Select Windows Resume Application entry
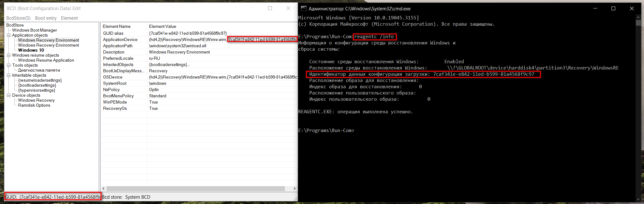The image size is (644, 204). 46,60
